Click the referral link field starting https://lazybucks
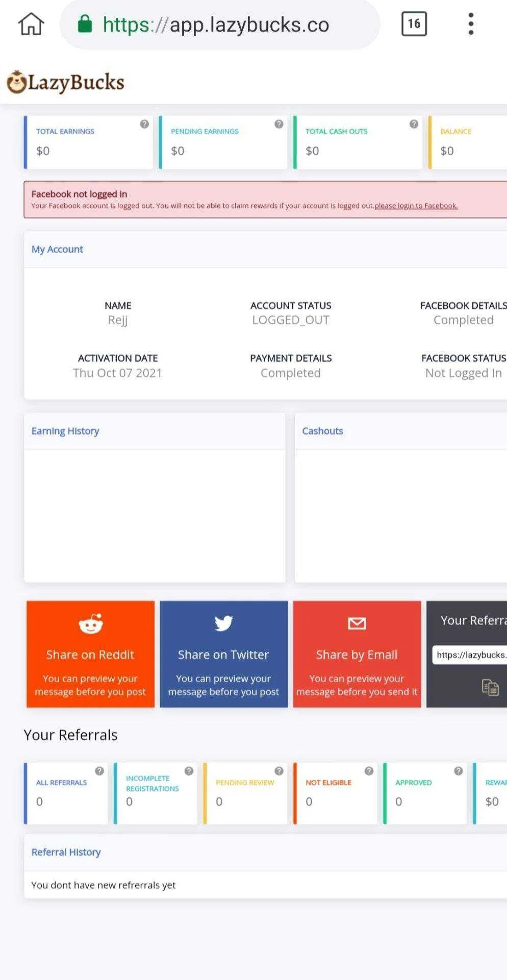Viewport: 507px width, 980px height. coord(470,655)
